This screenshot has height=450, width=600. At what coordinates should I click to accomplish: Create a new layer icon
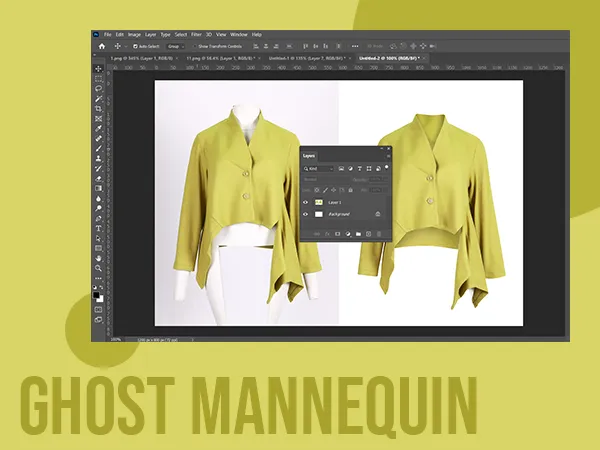pos(368,234)
